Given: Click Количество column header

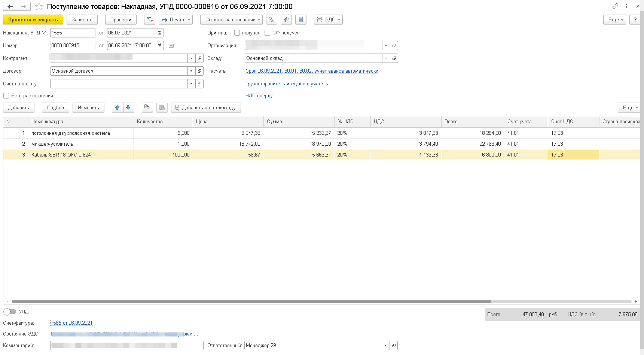Looking at the screenshot, I should click(x=163, y=122).
